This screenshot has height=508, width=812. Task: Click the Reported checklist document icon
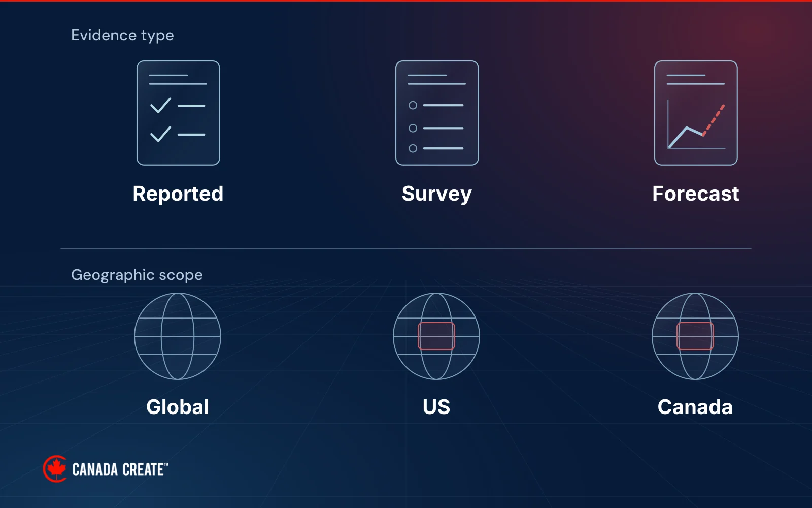coord(178,113)
